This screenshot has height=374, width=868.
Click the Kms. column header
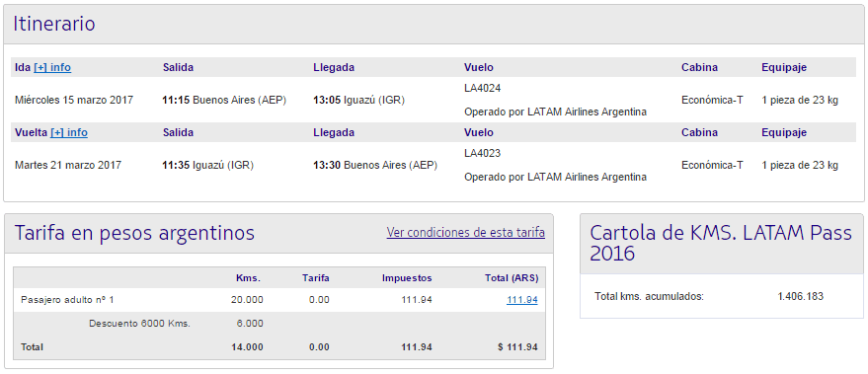coord(248,278)
